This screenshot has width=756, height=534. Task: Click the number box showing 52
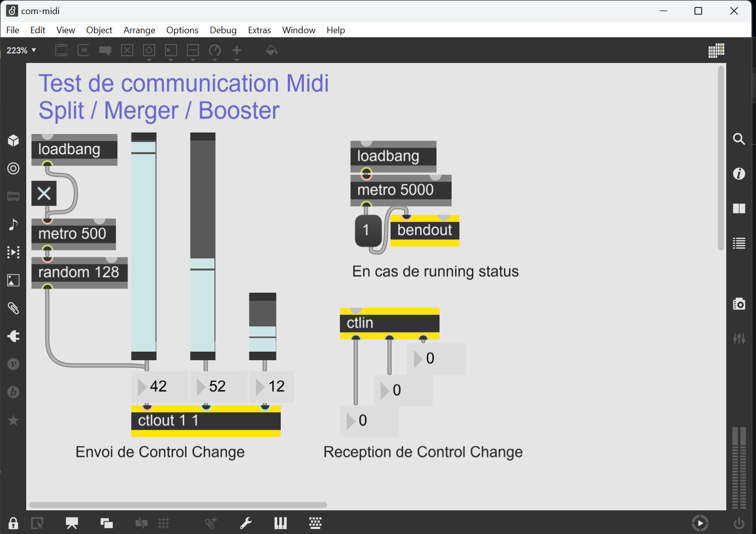219,387
